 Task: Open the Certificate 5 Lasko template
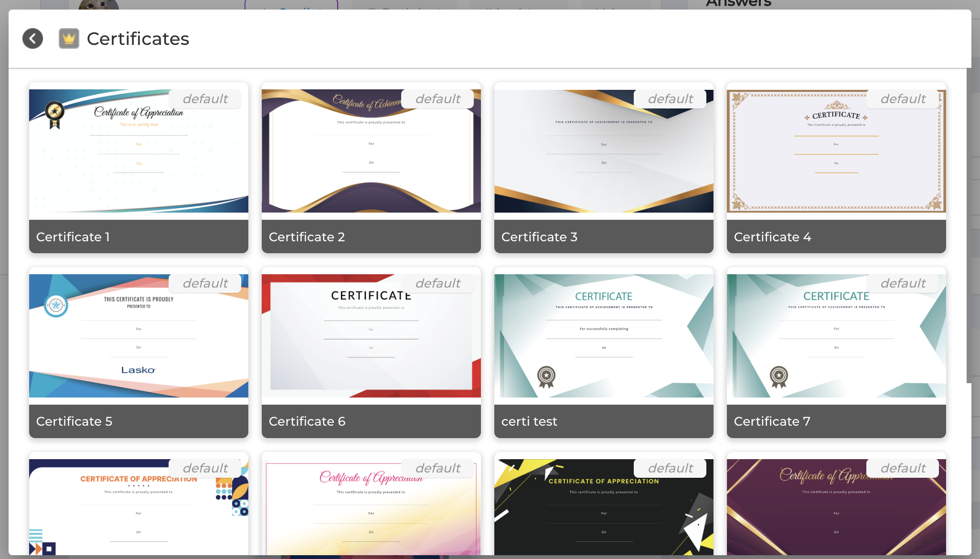click(x=138, y=336)
